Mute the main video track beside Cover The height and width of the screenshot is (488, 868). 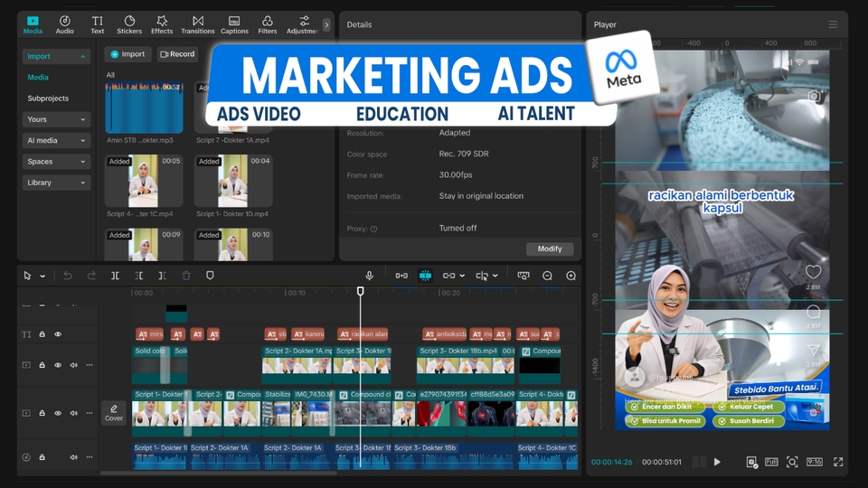(73, 413)
